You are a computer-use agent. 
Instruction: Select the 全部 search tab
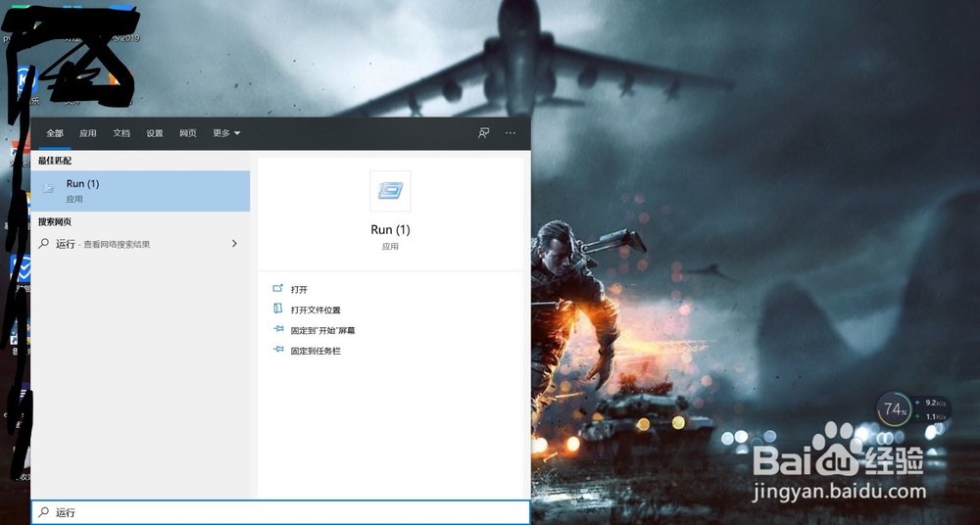(x=55, y=133)
